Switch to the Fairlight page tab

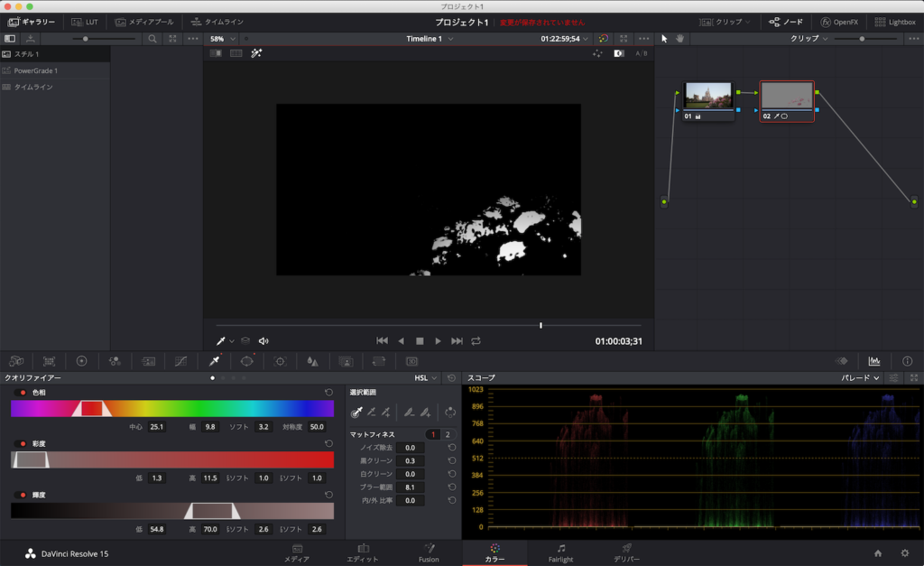[560, 552]
